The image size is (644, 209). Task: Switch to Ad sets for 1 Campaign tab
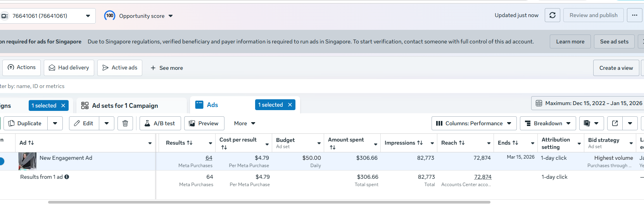click(x=125, y=105)
